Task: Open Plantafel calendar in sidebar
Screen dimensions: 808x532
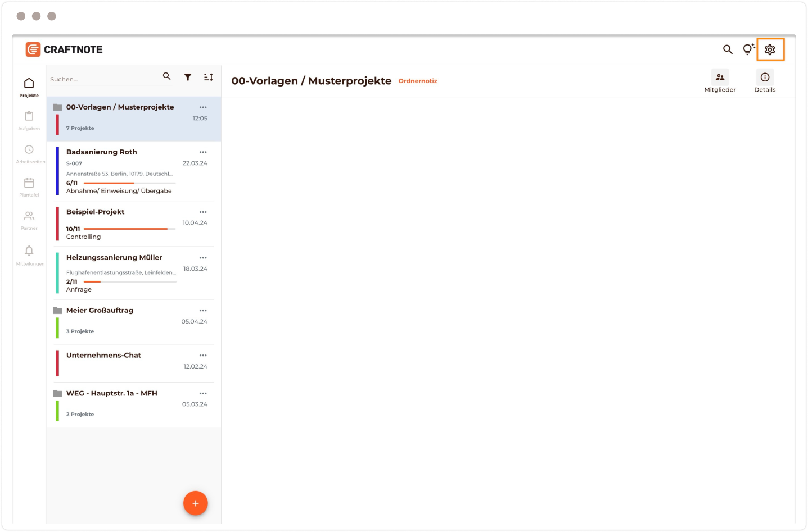Action: point(29,187)
